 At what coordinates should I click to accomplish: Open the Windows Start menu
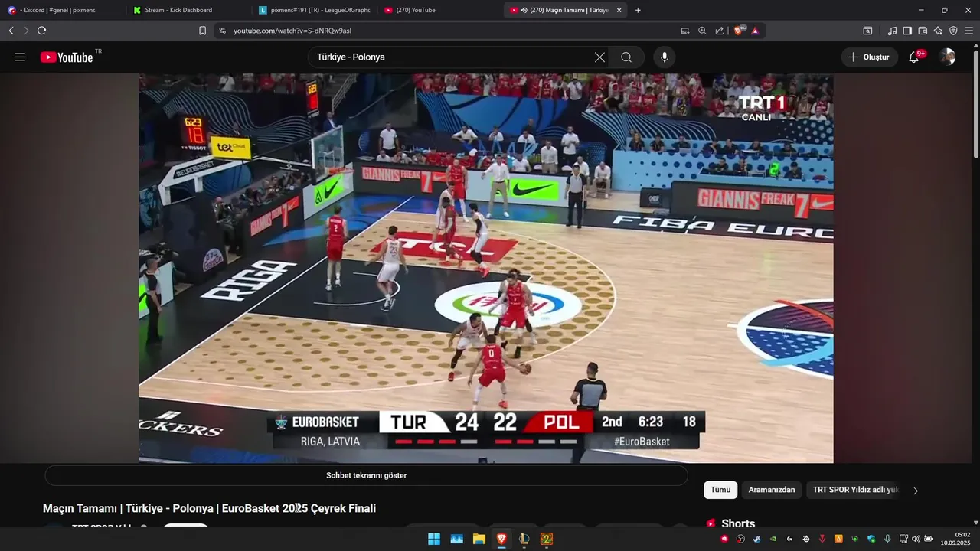click(x=434, y=539)
